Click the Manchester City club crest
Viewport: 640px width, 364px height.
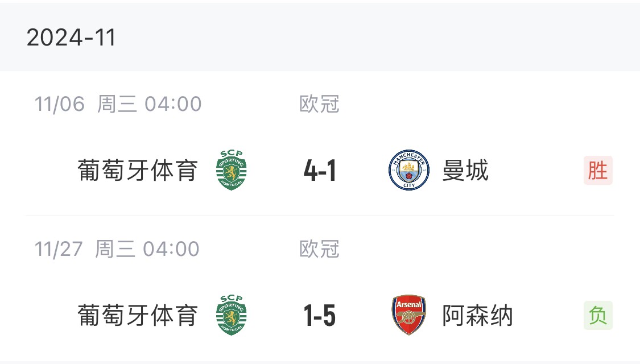click(409, 170)
